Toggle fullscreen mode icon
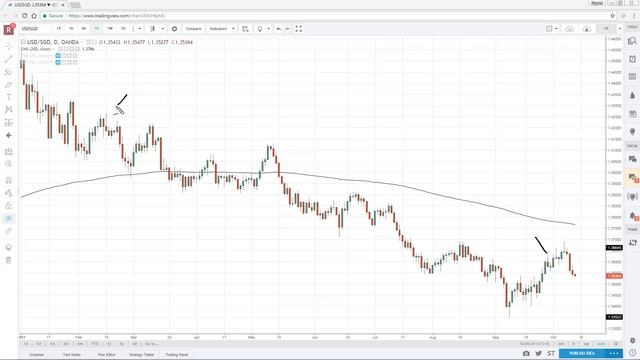 (299, 29)
